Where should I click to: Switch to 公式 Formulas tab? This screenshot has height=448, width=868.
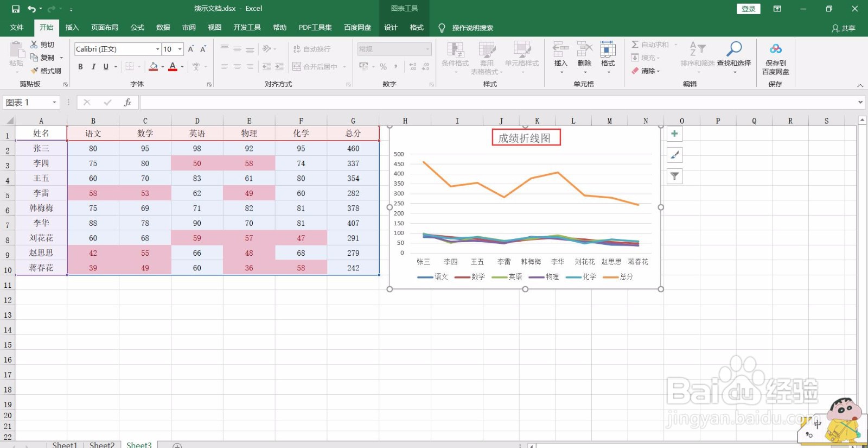click(137, 28)
